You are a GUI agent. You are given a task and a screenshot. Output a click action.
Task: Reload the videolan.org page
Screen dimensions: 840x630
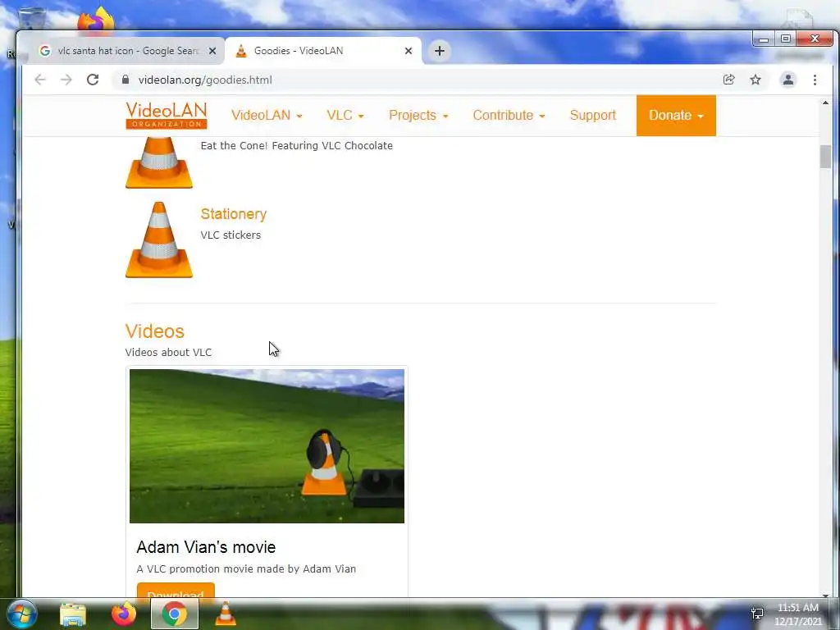click(x=93, y=80)
